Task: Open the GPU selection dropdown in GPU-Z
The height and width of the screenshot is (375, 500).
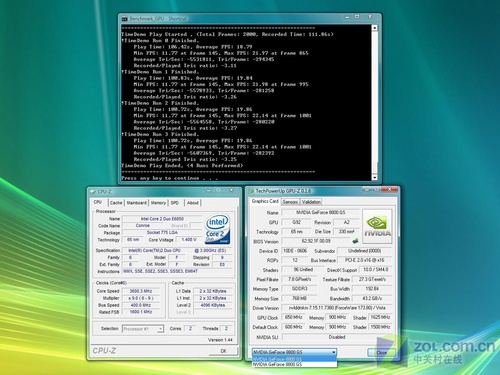Action: coord(294,352)
